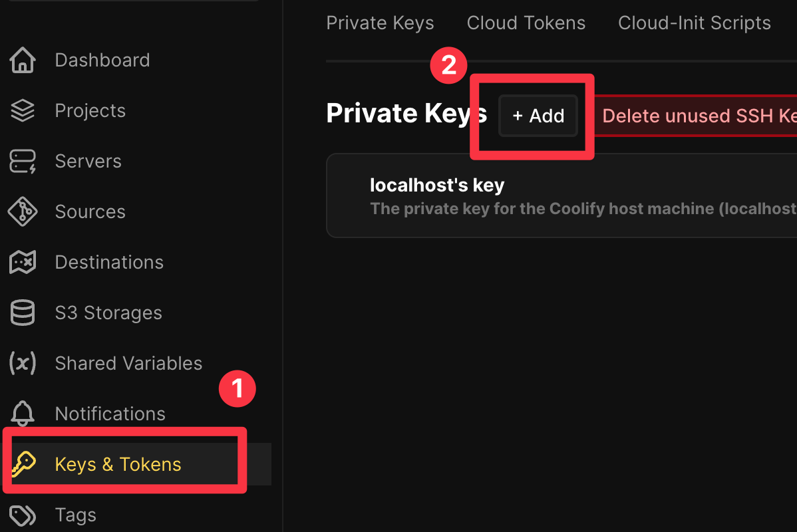The image size is (797, 532).
Task: Navigate to Projects using its text label
Action: point(90,111)
